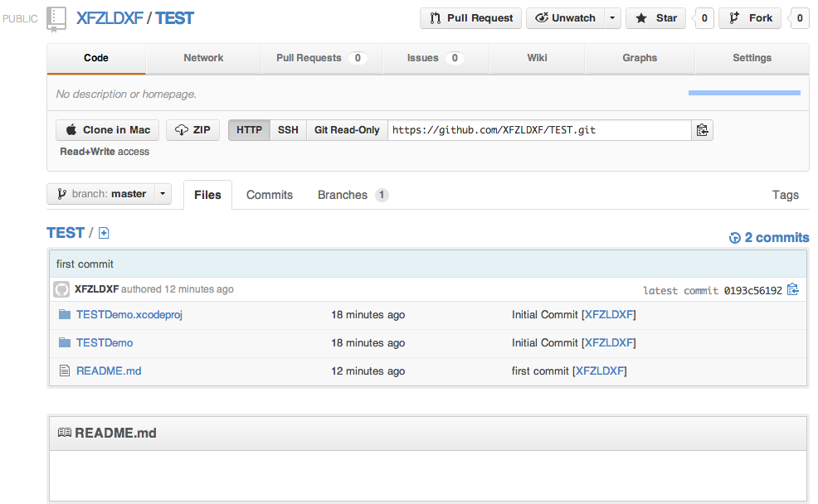Open the branch: master dropdown
This screenshot has height=504, width=818.
click(x=109, y=194)
